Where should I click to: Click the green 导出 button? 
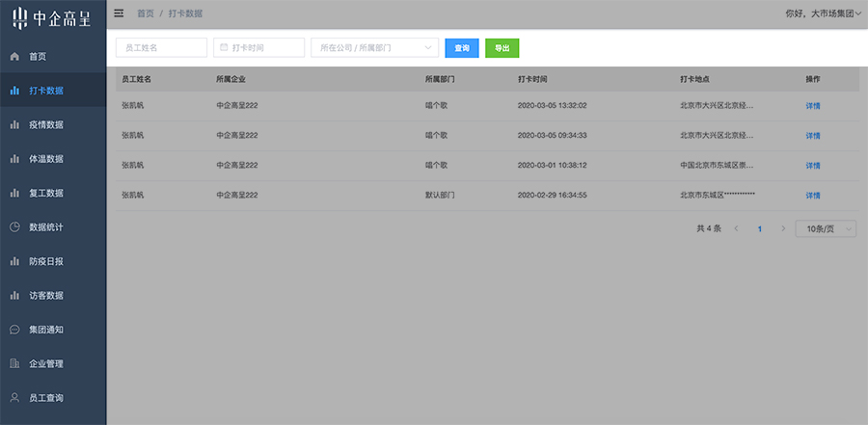click(x=502, y=48)
